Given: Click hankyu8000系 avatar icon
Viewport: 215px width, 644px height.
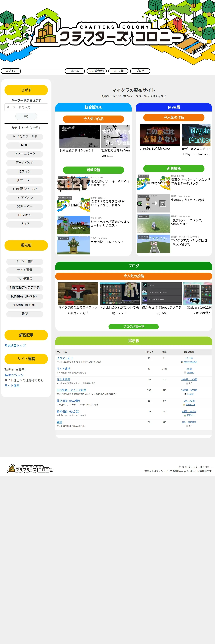Looking at the screenshot, I should tap(182, 362).
